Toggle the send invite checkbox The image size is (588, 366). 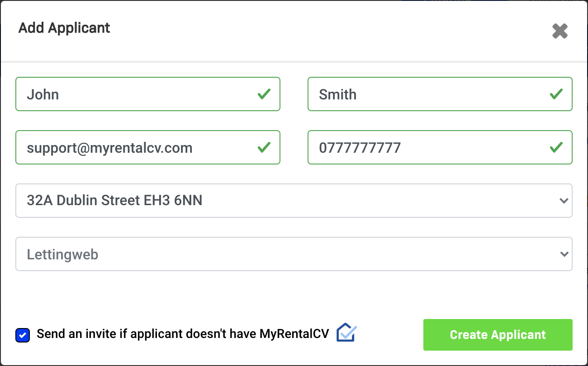point(23,335)
